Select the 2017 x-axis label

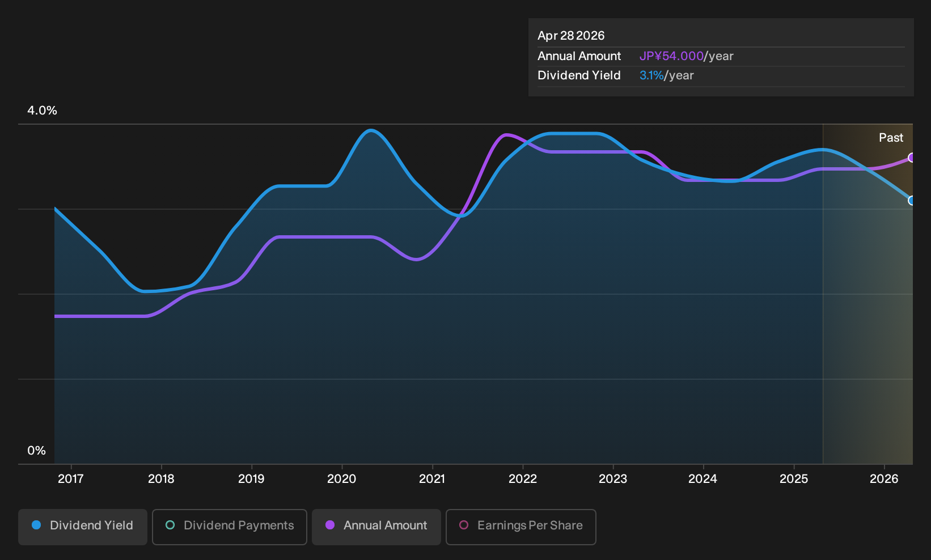click(71, 479)
